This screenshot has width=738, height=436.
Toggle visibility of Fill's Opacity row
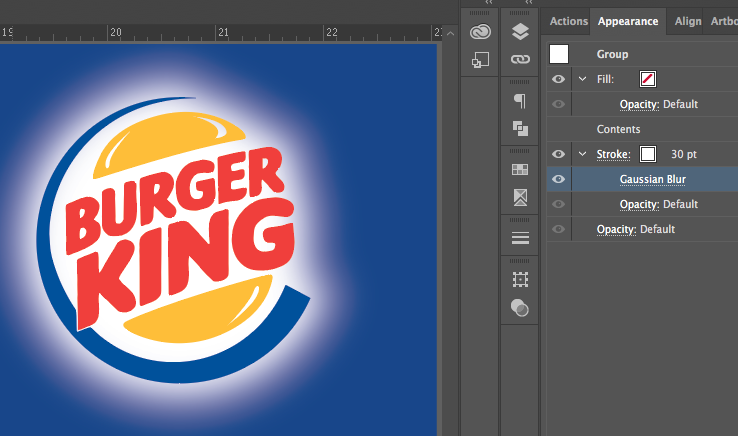click(558, 104)
